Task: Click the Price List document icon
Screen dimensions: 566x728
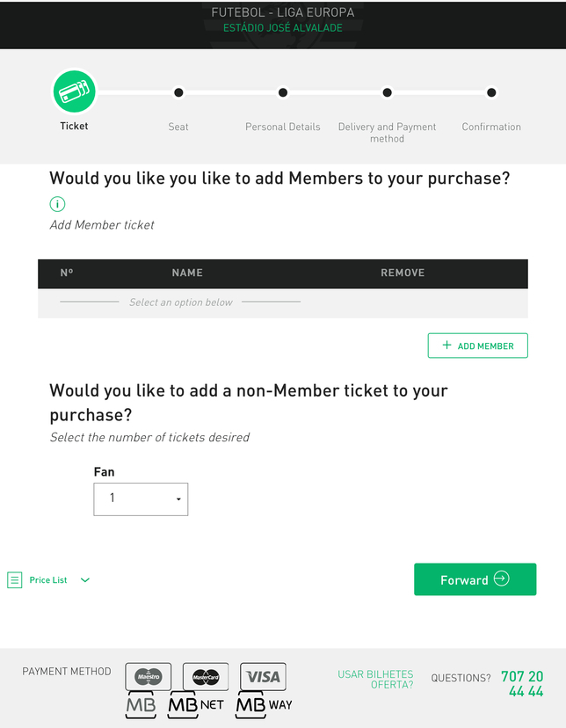Action: click(x=14, y=580)
